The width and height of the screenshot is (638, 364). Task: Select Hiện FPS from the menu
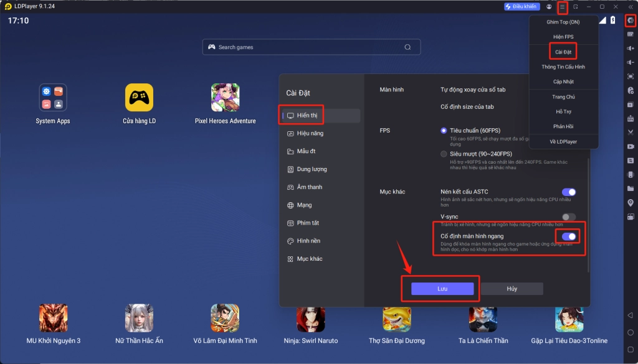[x=563, y=36]
